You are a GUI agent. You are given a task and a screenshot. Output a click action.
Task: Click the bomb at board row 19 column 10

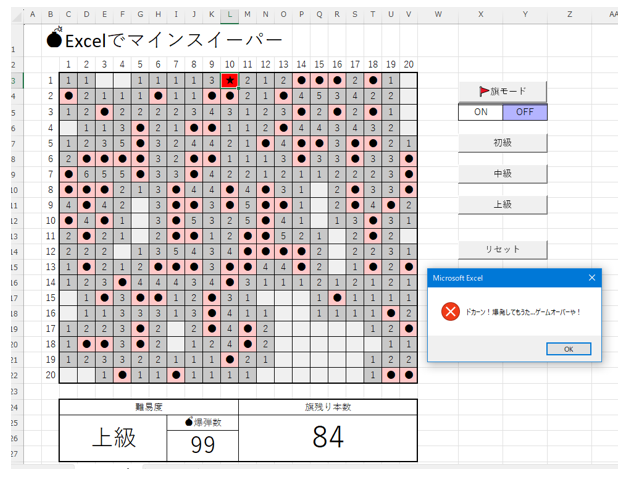[229, 360]
